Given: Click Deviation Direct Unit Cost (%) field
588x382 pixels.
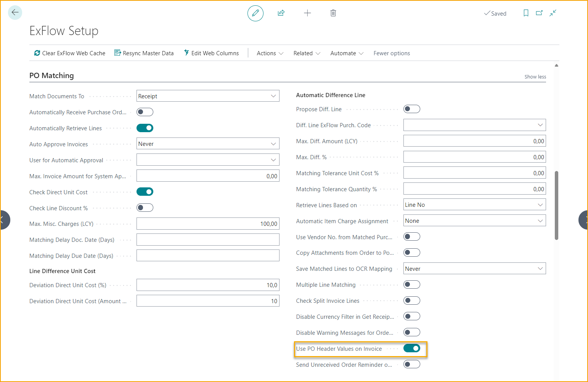Looking at the screenshot, I should tap(208, 285).
